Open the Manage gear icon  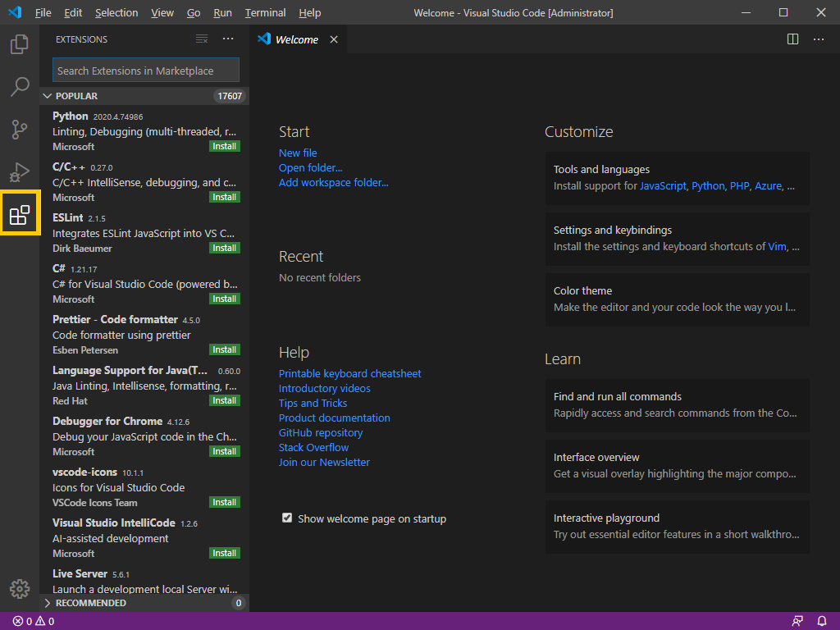(x=20, y=589)
